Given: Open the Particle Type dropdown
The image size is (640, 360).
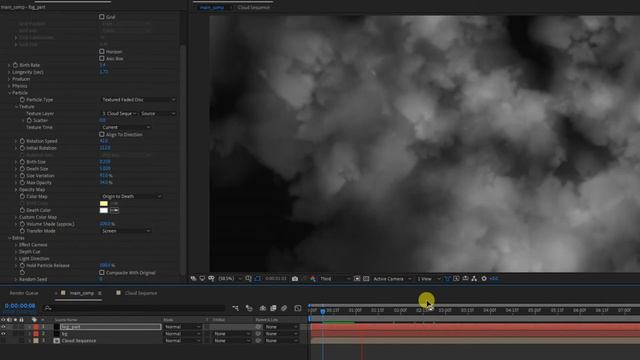Looking at the screenshot, I should [138, 100].
